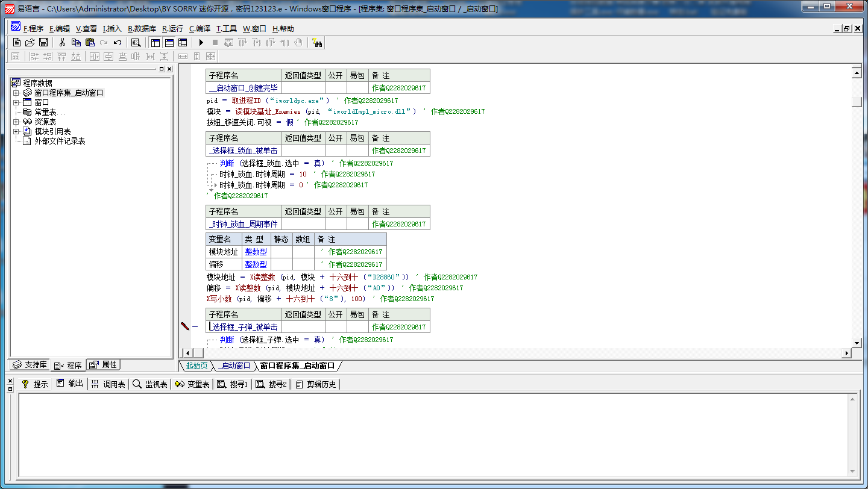This screenshot has height=489, width=868.
Task: Click the align-left edges icon in the alignment toolbar
Action: pos(34,56)
